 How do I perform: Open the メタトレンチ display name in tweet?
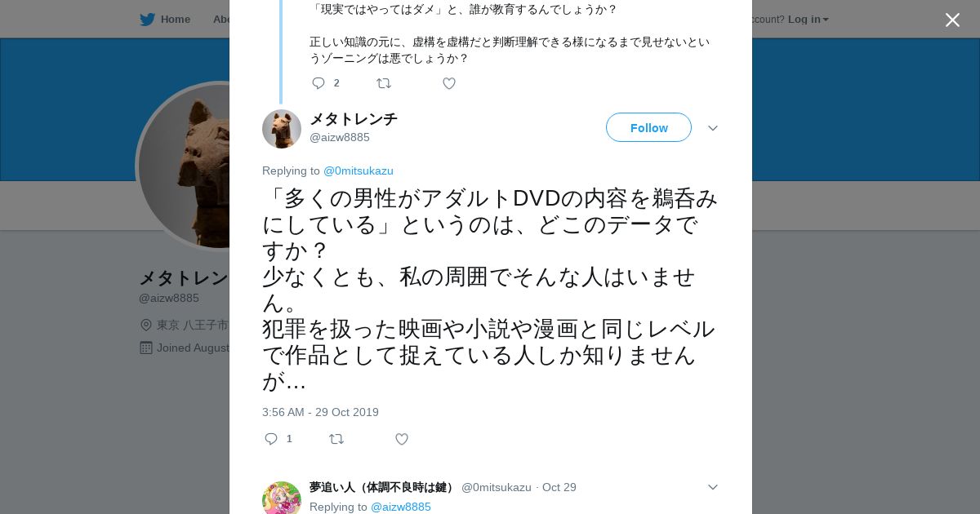pyautogui.click(x=354, y=119)
